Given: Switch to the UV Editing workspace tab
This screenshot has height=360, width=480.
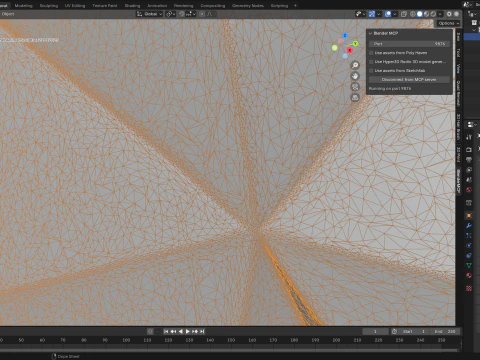Looking at the screenshot, I should (x=75, y=6).
